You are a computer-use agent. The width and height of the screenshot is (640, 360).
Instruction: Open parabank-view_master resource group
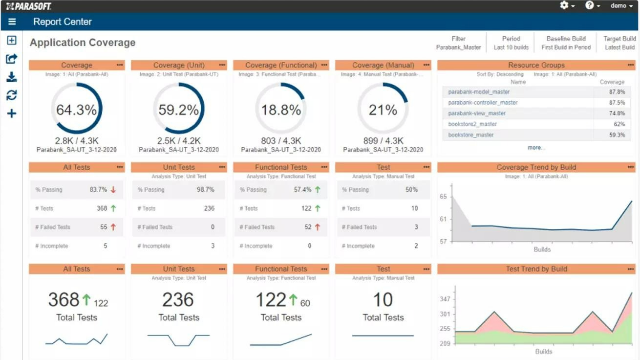coord(477,113)
